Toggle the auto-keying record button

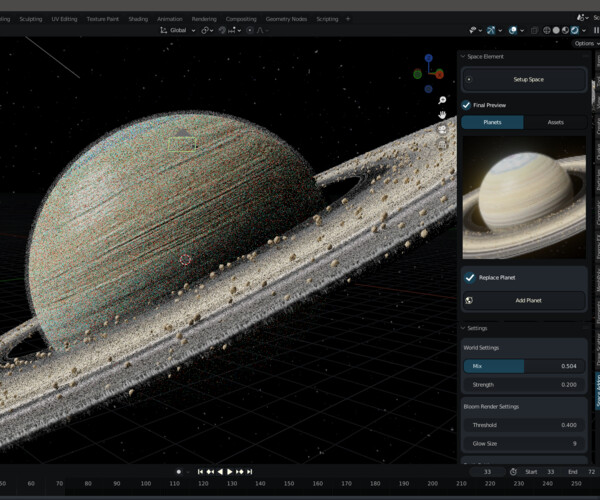coord(179,471)
